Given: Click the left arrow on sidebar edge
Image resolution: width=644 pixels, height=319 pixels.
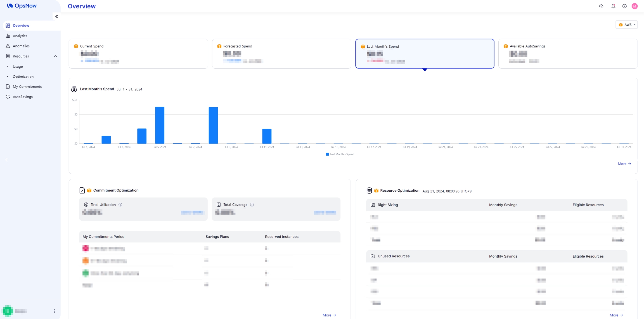Looking at the screenshot, I should 6,160.
